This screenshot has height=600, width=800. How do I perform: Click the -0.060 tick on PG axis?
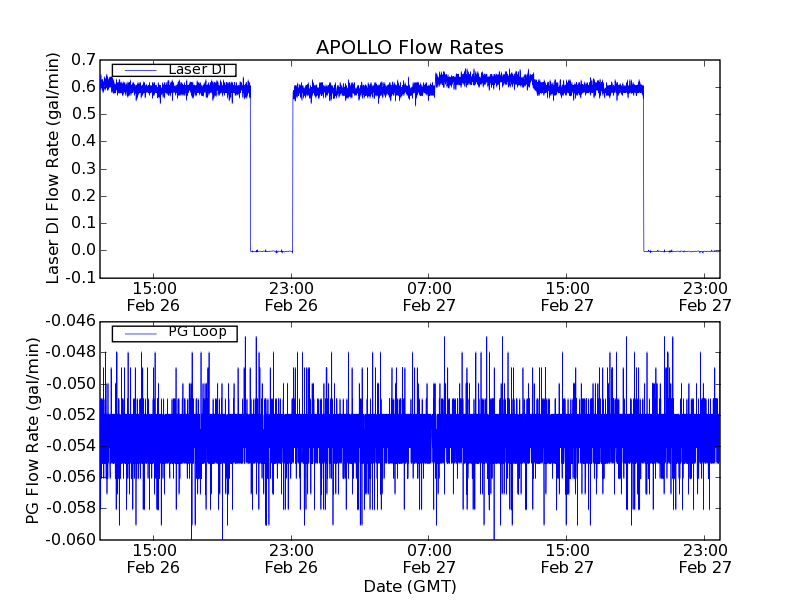70,539
